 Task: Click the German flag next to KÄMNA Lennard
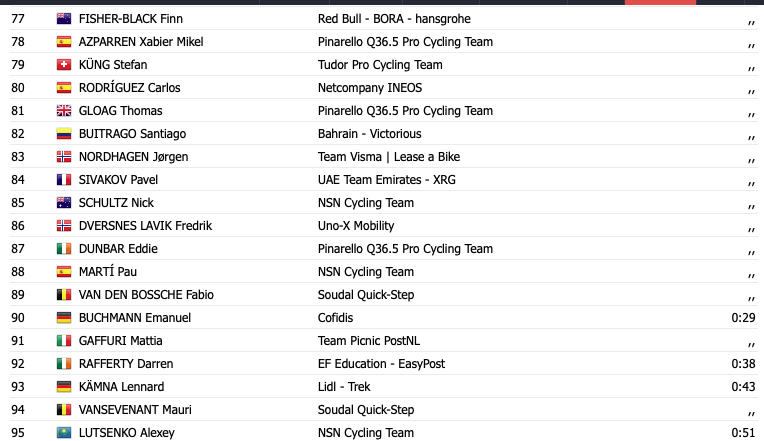64,387
